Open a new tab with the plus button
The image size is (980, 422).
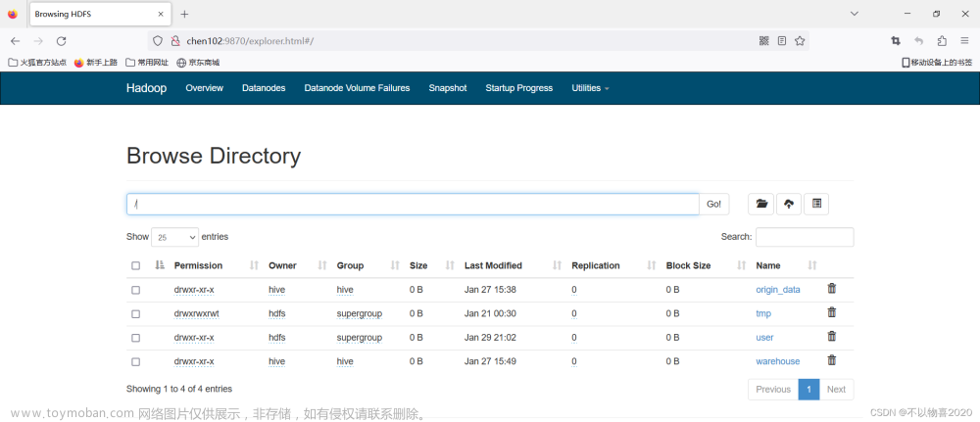pos(184,14)
